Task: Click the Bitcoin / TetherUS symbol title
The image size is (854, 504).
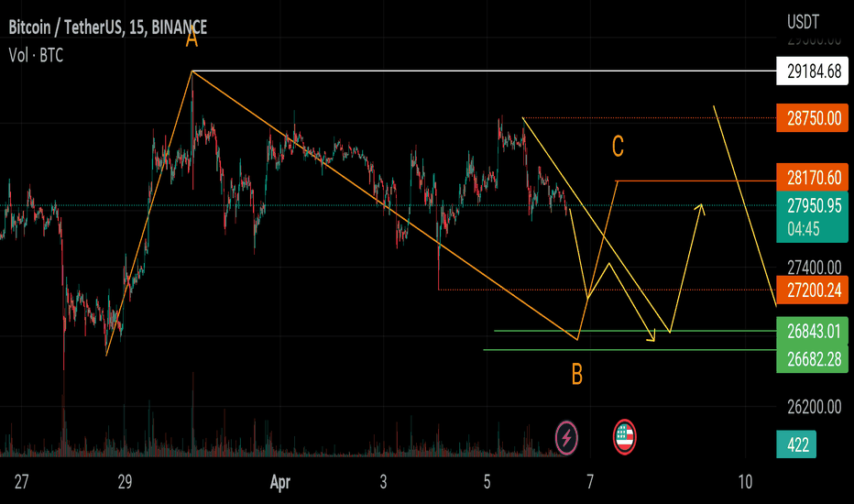Action: (x=108, y=27)
